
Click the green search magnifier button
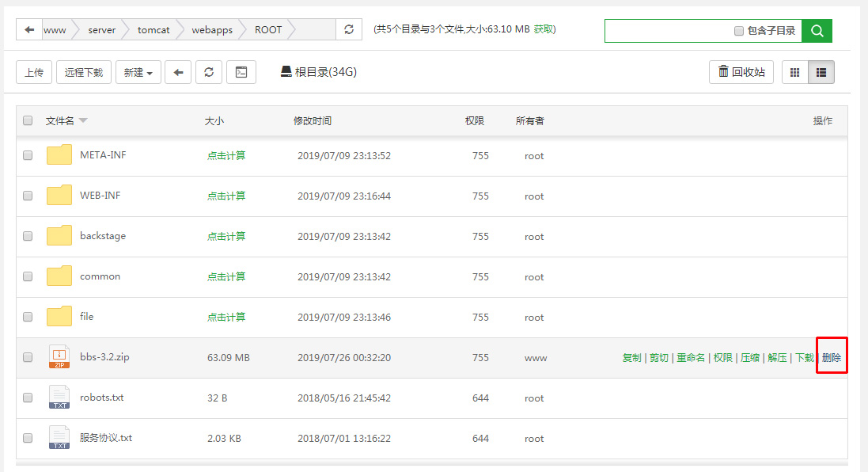point(817,31)
